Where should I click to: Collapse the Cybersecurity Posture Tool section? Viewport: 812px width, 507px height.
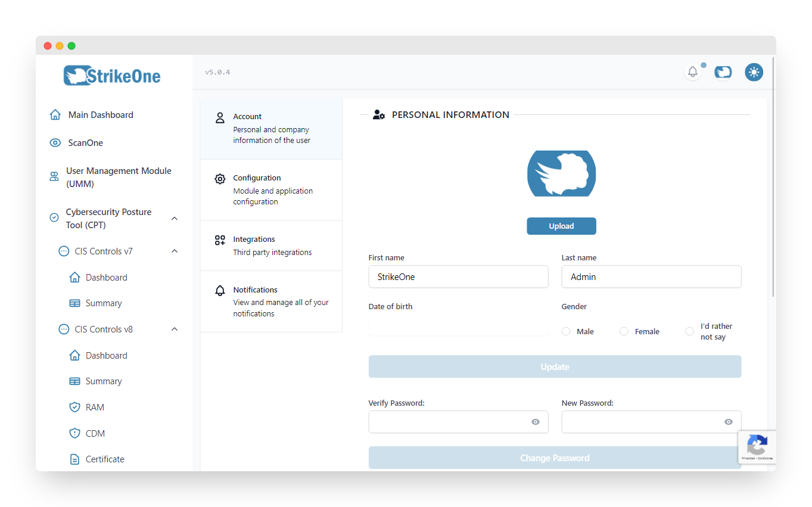(174, 218)
